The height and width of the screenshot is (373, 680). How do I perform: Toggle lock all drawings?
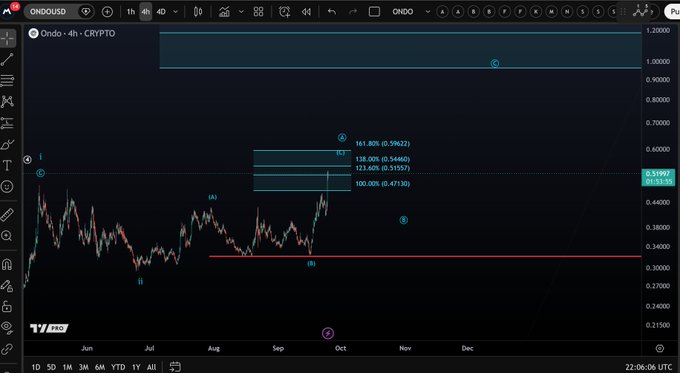point(7,306)
